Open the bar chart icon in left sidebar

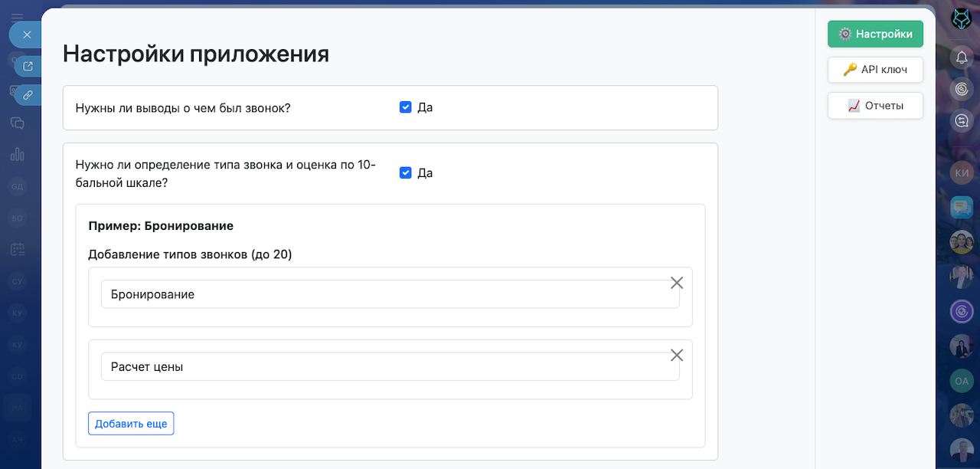click(17, 154)
